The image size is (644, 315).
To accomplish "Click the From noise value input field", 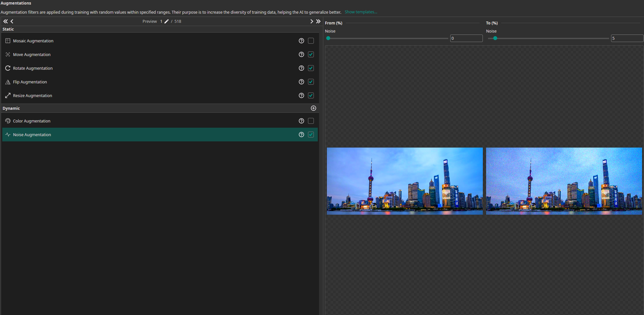I will [x=466, y=38].
